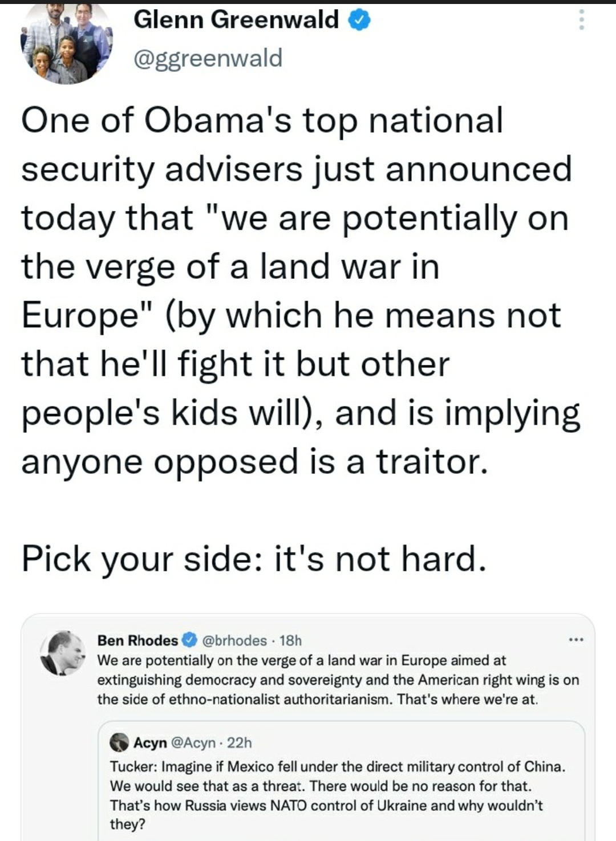Click the word "traitor." in Greenwald's tweet
Viewport: 616px width, 841px height.
click(432, 462)
